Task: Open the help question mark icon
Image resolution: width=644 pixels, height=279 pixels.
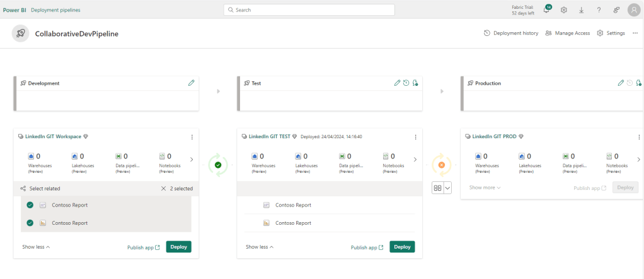Action: click(598, 10)
